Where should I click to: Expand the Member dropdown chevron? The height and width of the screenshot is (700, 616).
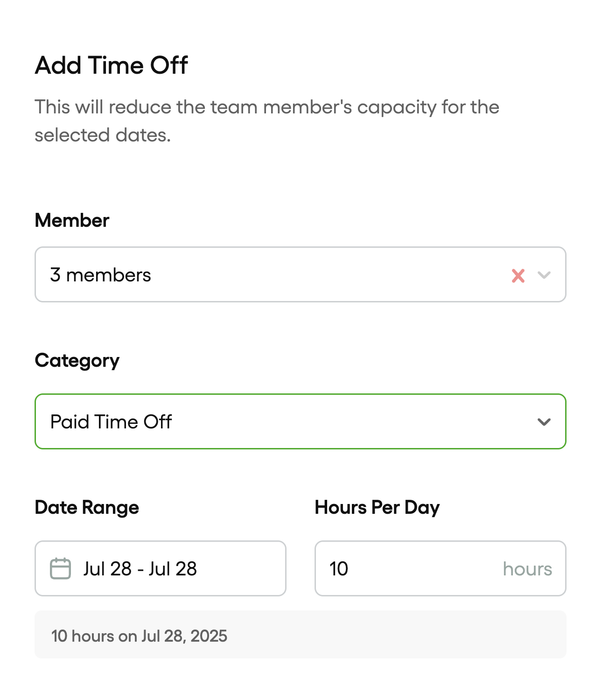544,275
